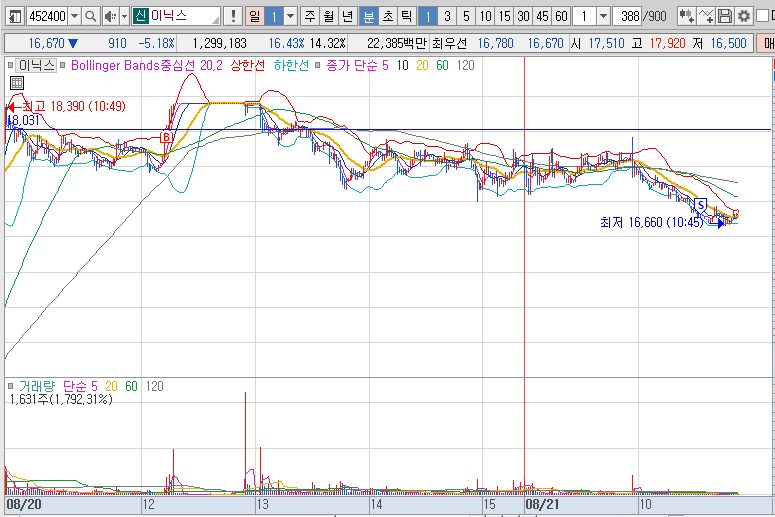The image size is (775, 517).
Task: Click the window pin icon beside stock code
Action: coord(15,16)
